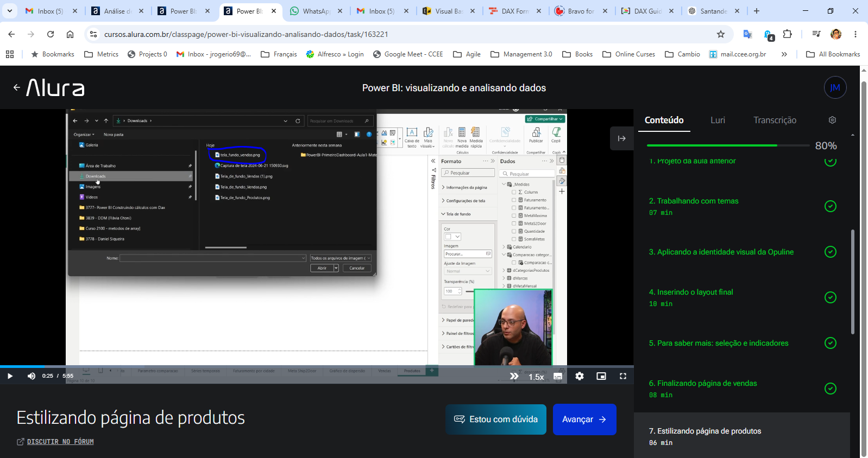Open the Français bookmarks folder
The height and width of the screenshot is (458, 868).
(x=279, y=54)
